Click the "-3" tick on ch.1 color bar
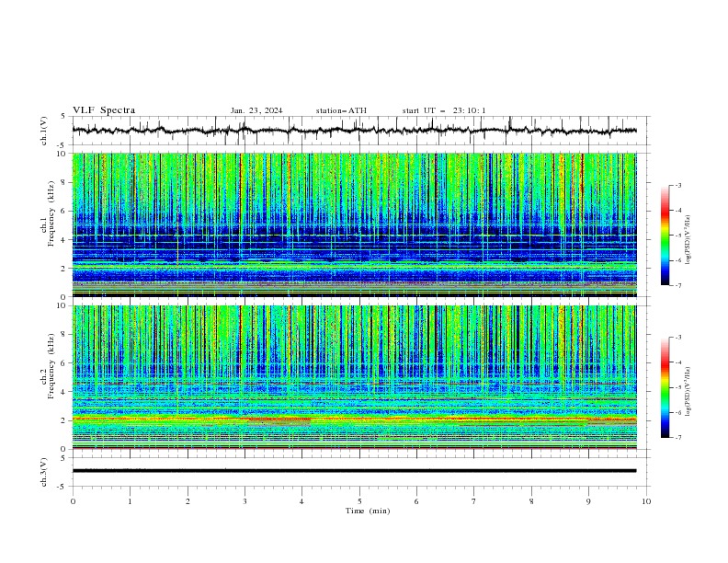The height and width of the screenshot is (563, 728). (677, 185)
